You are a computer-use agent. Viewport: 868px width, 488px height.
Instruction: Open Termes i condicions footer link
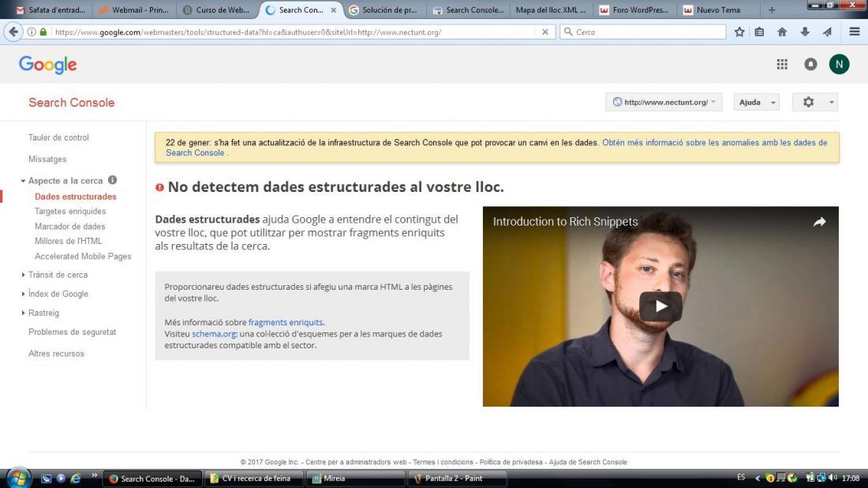tap(443, 462)
